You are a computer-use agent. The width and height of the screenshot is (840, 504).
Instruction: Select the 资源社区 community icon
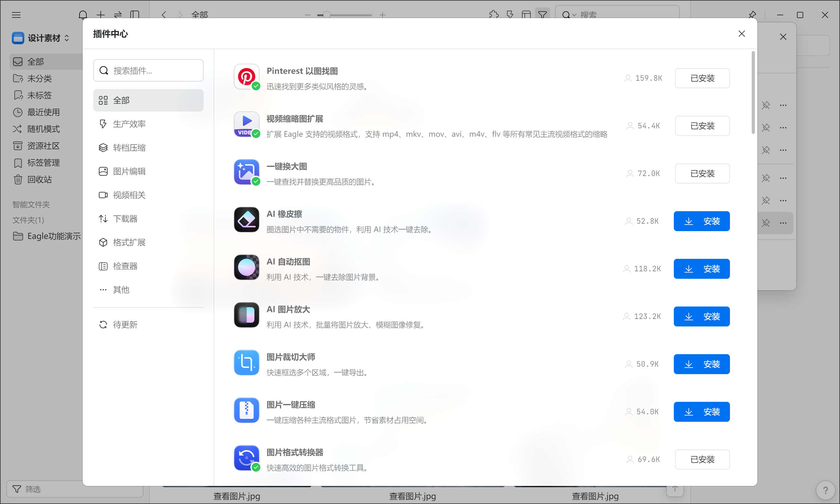18,146
